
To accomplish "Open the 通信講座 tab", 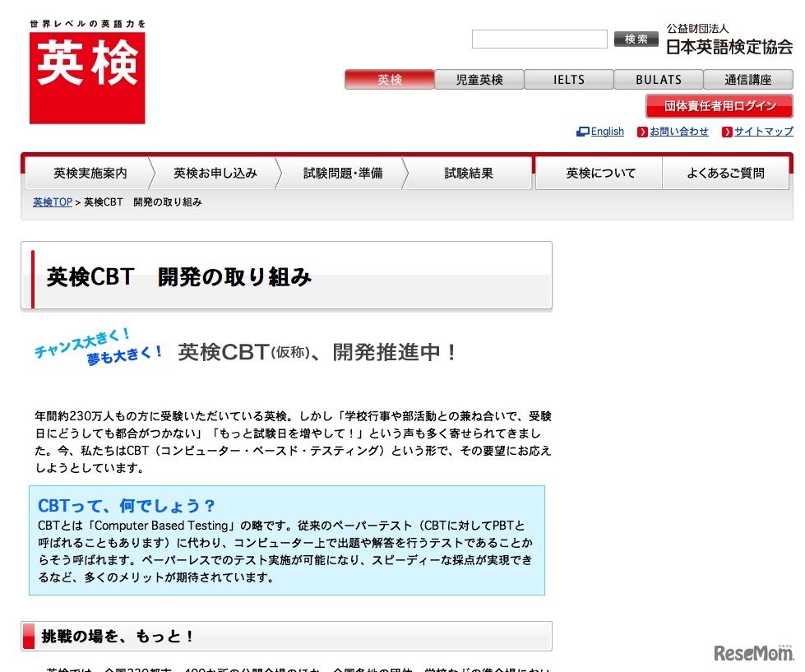I will (748, 79).
